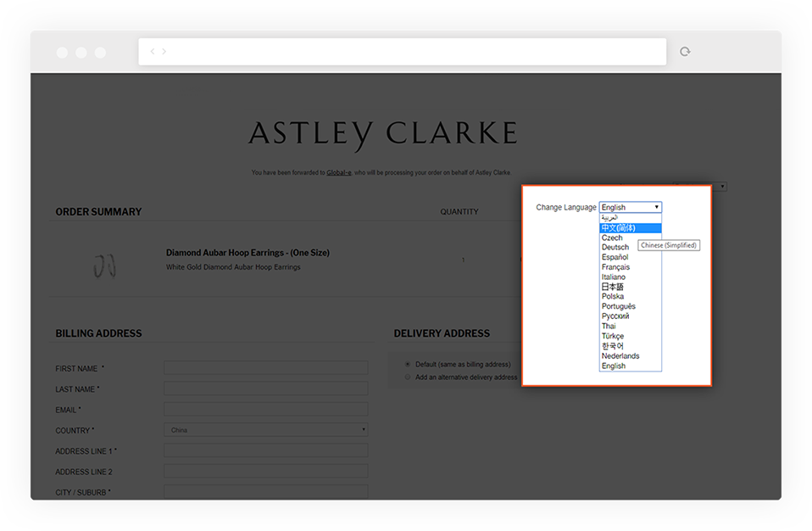Choose Thai in the language list
The height and width of the screenshot is (531, 812).
pos(631,327)
